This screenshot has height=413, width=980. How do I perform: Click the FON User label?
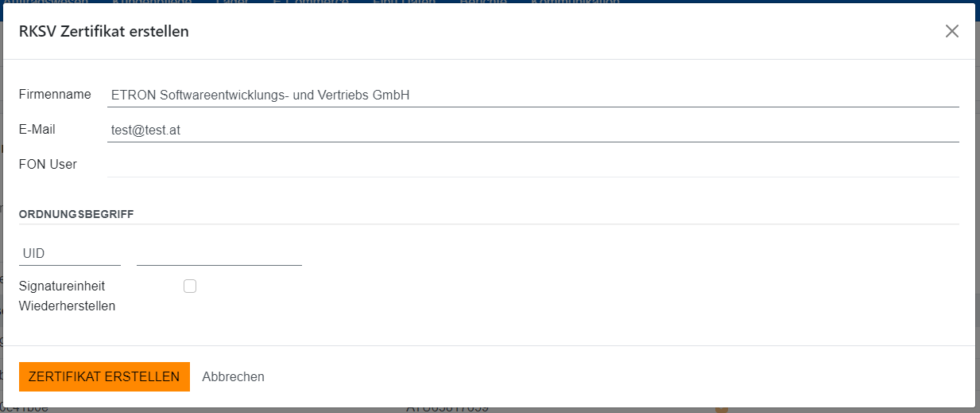pyautogui.click(x=48, y=165)
